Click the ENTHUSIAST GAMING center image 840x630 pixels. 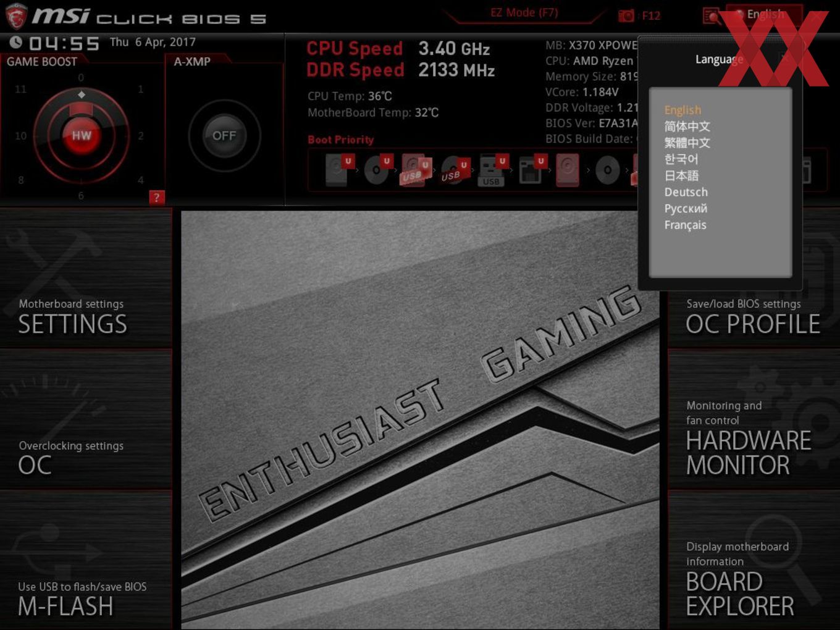420,420
